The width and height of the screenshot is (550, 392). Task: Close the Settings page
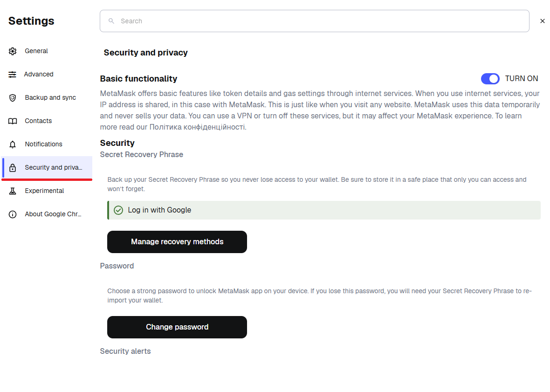pyautogui.click(x=543, y=21)
